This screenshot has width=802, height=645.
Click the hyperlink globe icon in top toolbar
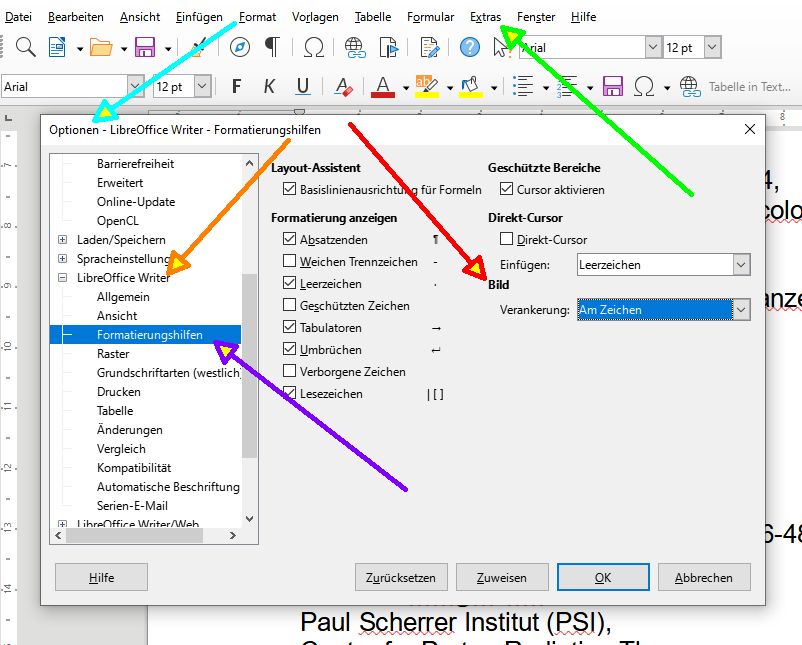point(354,48)
